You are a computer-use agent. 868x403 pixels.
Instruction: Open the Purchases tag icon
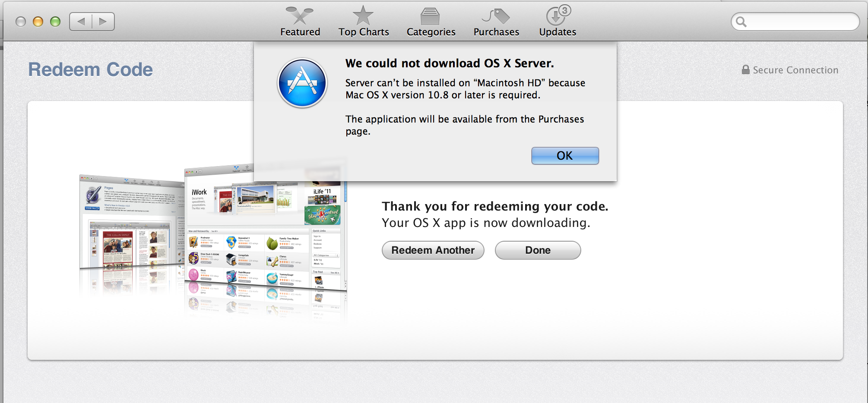click(496, 16)
